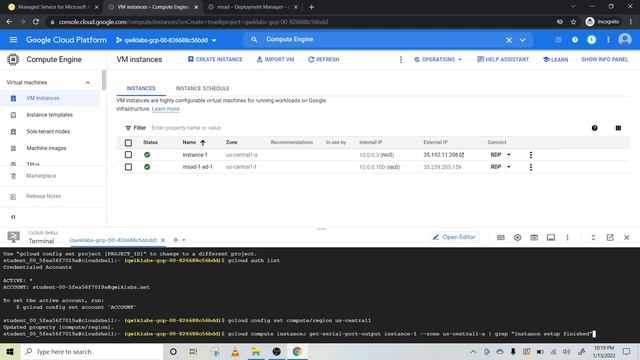The width and height of the screenshot is (640, 360).
Task: Open more actions menu for msad-1-ad-1
Action: [531, 167]
